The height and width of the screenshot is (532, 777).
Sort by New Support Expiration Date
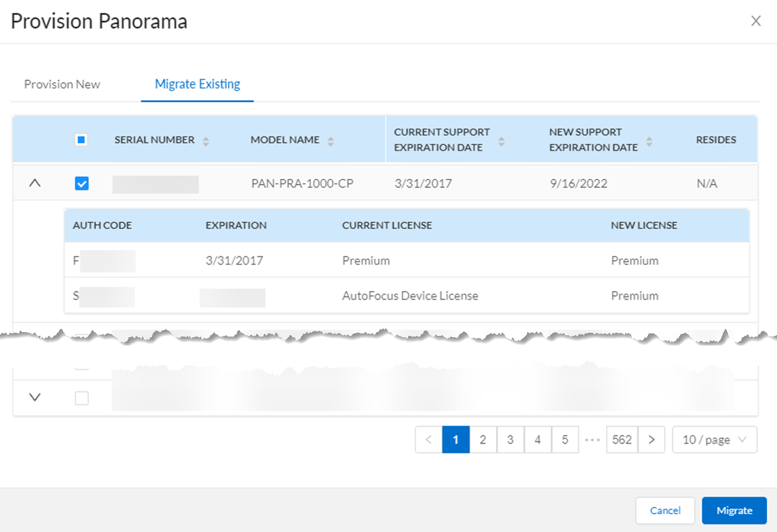point(649,141)
